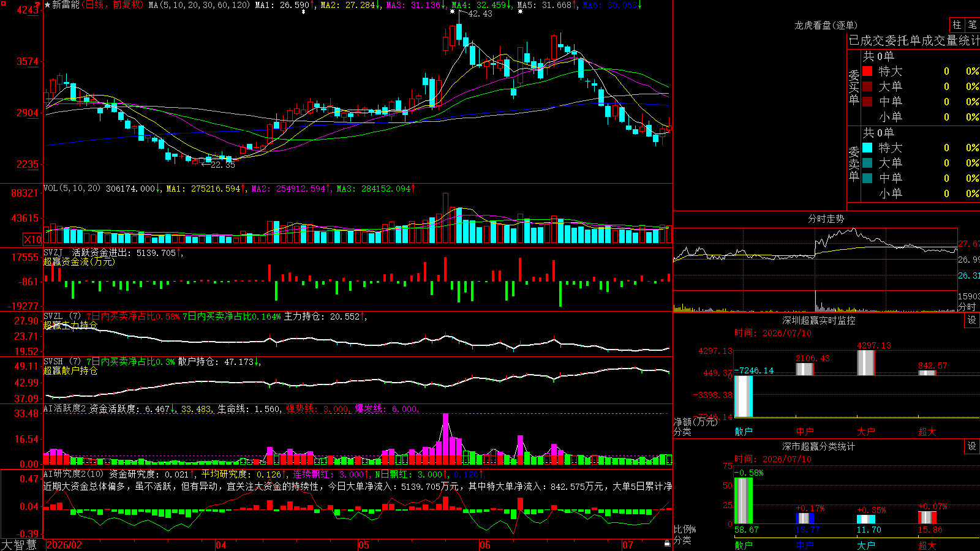The image size is (980, 551).
Task: Click the 2026/02 date on the timeline
Action: [x=64, y=545]
